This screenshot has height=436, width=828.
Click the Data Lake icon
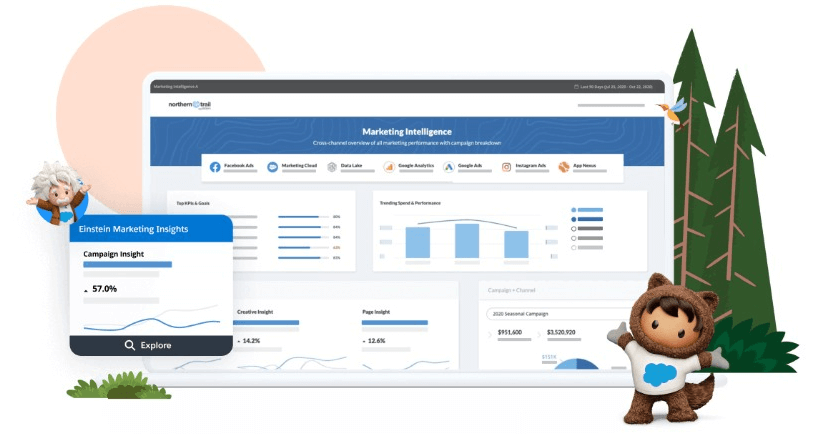[x=332, y=167]
